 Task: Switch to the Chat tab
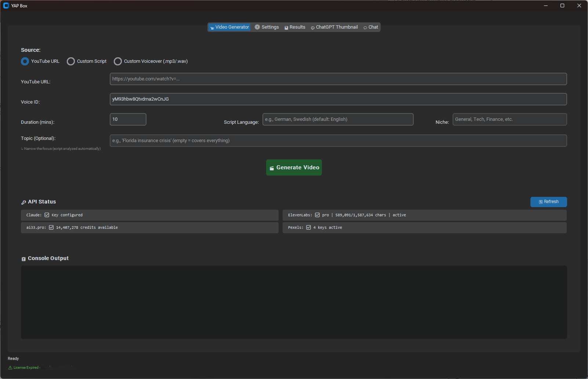pos(371,27)
